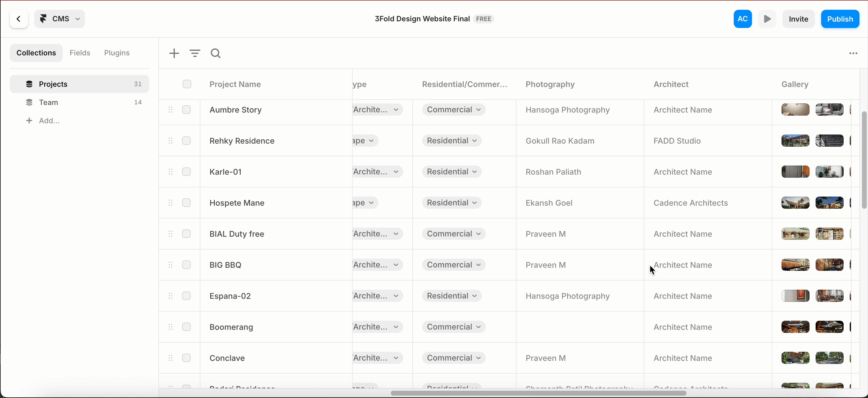The image size is (868, 398).
Task: Grab the drag handle of Aumbre Story row
Action: (171, 110)
